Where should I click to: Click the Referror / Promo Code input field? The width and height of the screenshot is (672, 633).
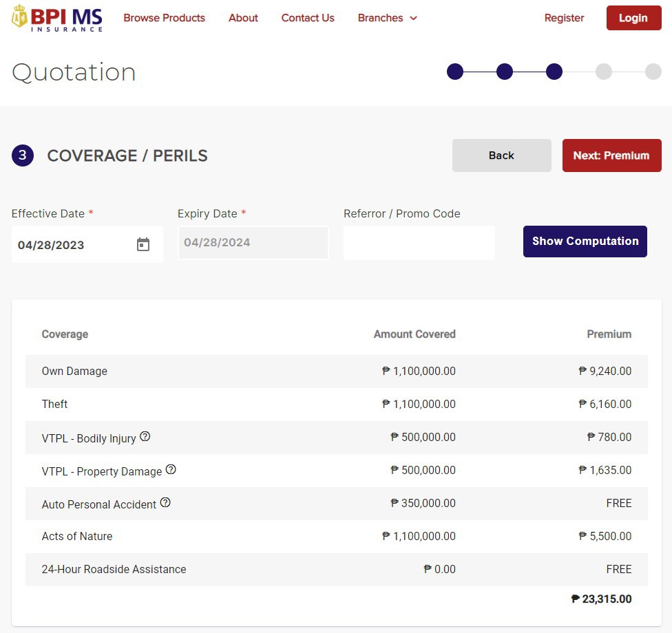coord(419,243)
